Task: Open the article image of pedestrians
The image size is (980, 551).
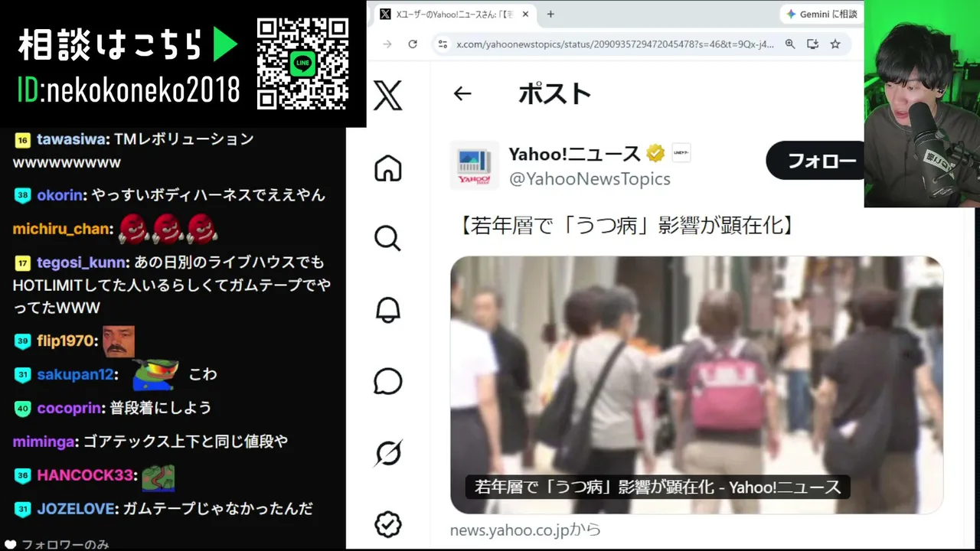Action: click(x=697, y=385)
